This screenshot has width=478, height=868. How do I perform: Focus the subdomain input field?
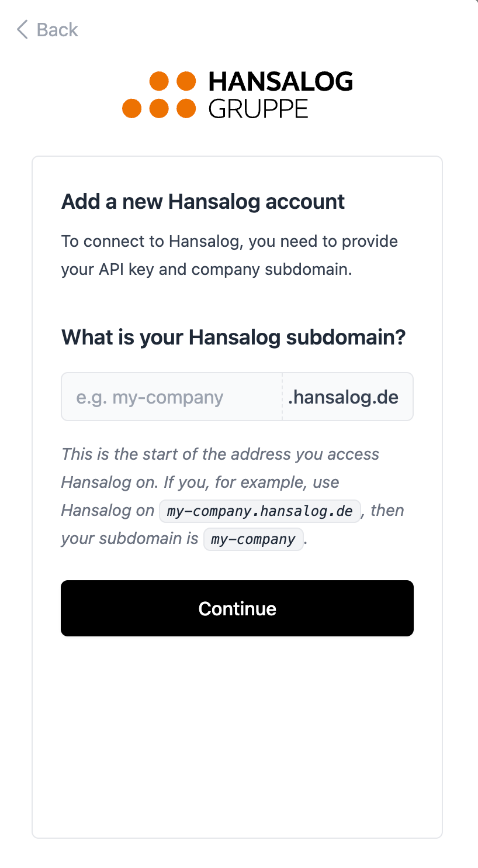(172, 397)
